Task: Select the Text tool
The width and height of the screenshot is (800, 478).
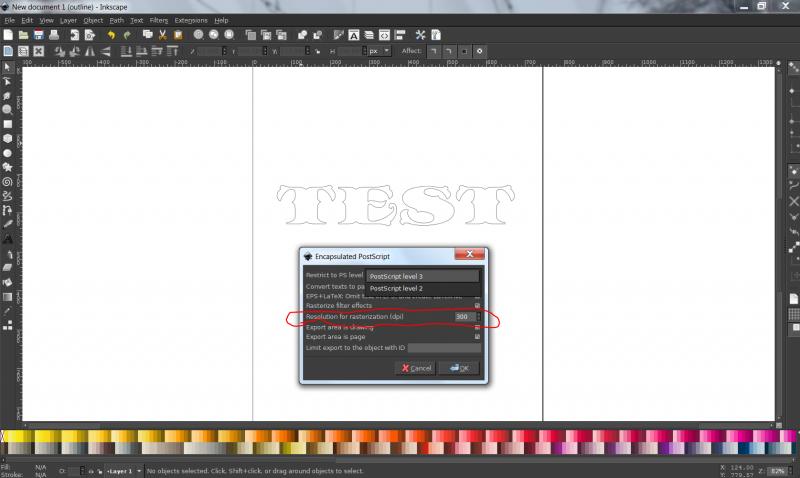Action: pos(7,239)
